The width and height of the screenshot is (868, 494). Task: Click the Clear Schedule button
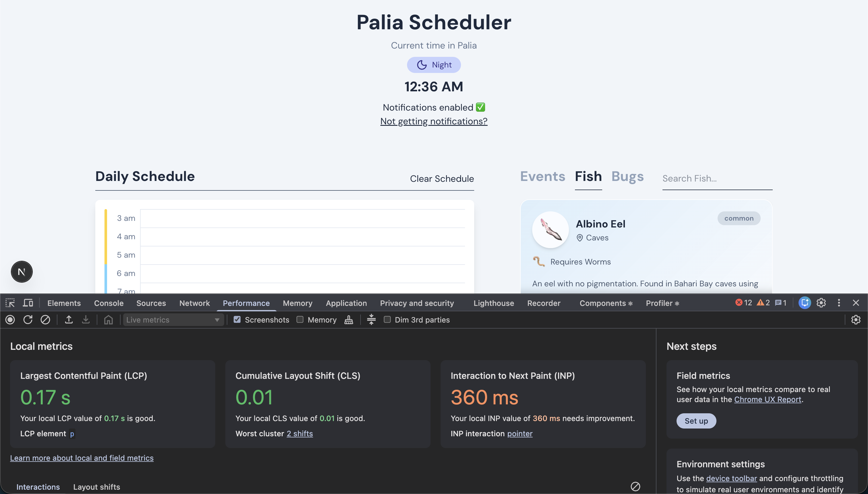click(x=442, y=179)
